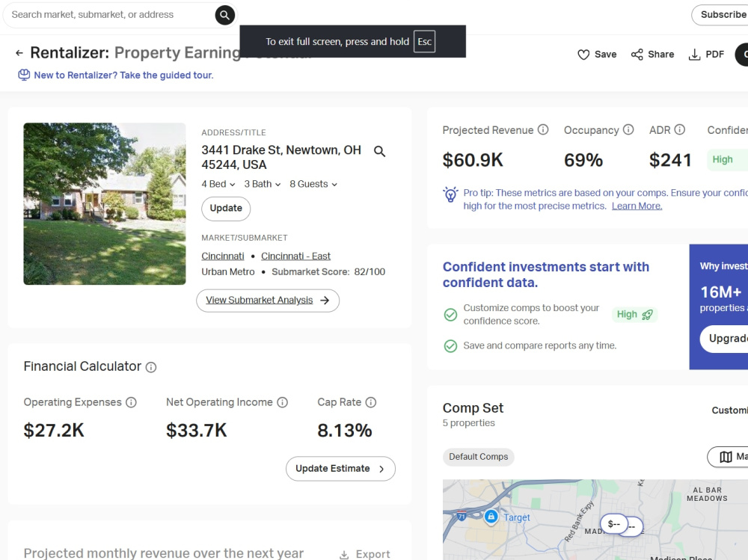Click the search magnifier button in top bar
Viewport: 748px width, 560px height.
click(224, 15)
